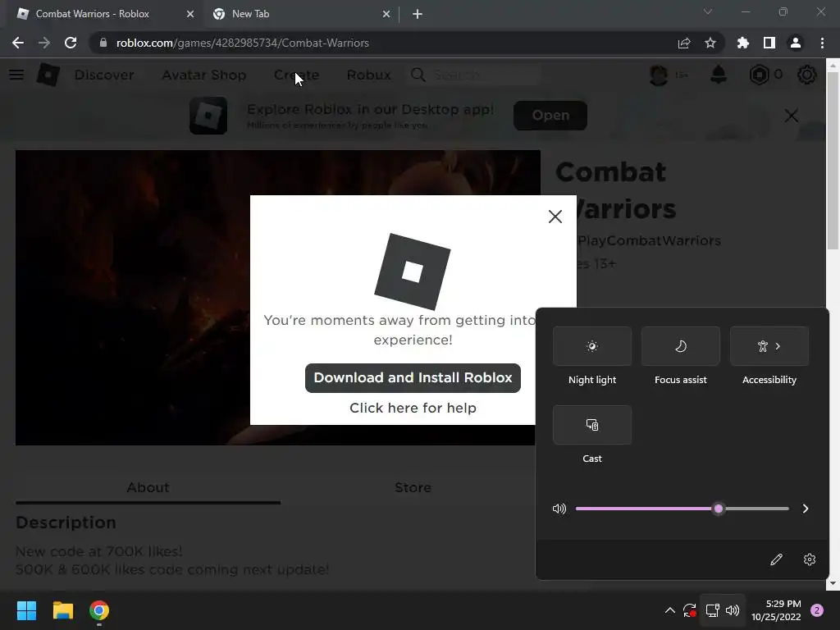The width and height of the screenshot is (840, 630).
Task: Open a new browser tab
Action: coord(418,14)
